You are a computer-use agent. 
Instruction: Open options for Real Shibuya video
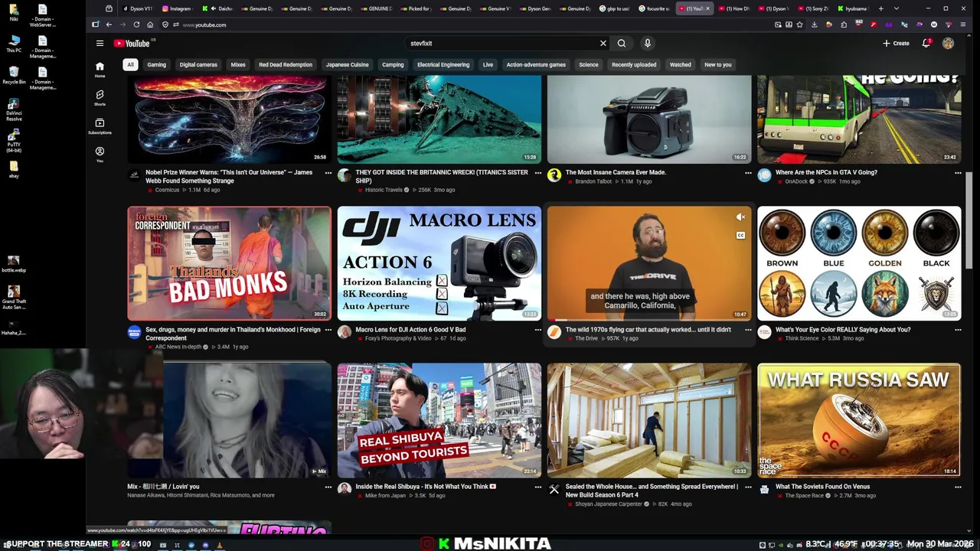click(x=537, y=487)
